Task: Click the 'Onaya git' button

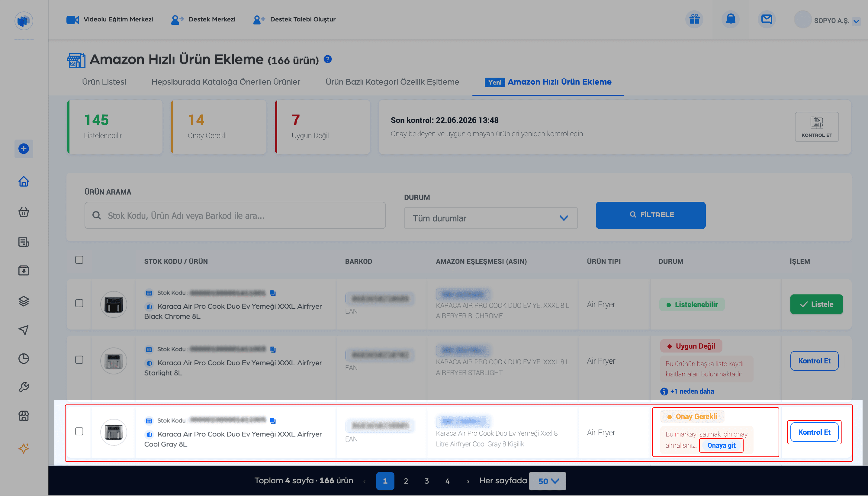Action: 721,446
